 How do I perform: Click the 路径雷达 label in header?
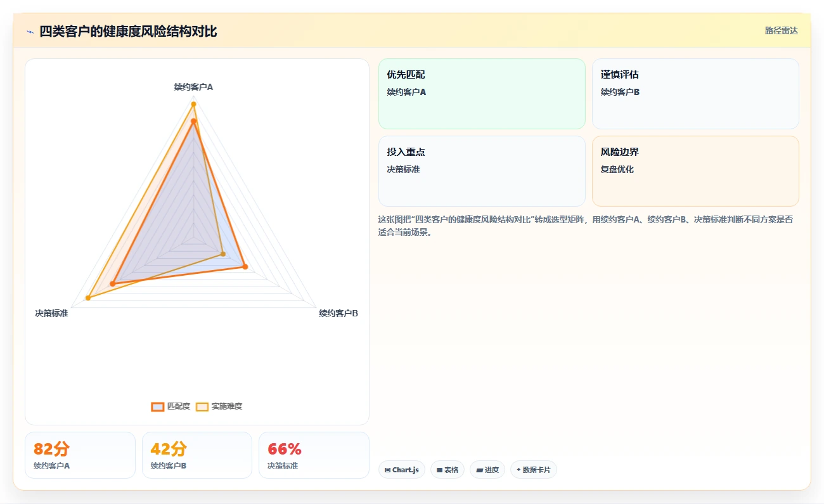click(782, 30)
